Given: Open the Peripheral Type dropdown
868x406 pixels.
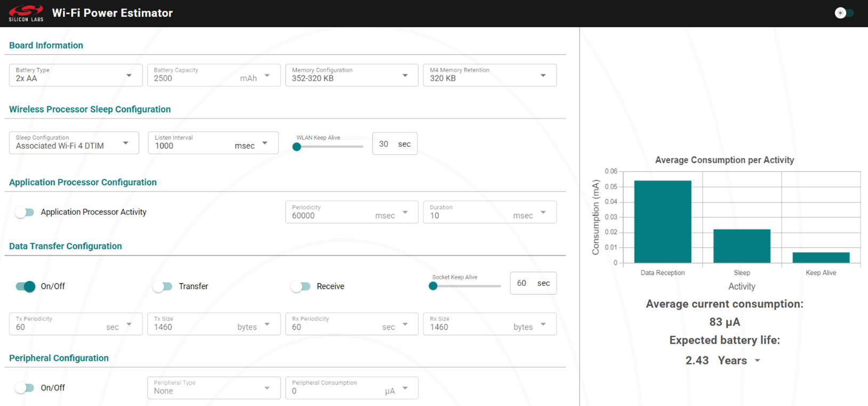Looking at the screenshot, I should [x=213, y=388].
